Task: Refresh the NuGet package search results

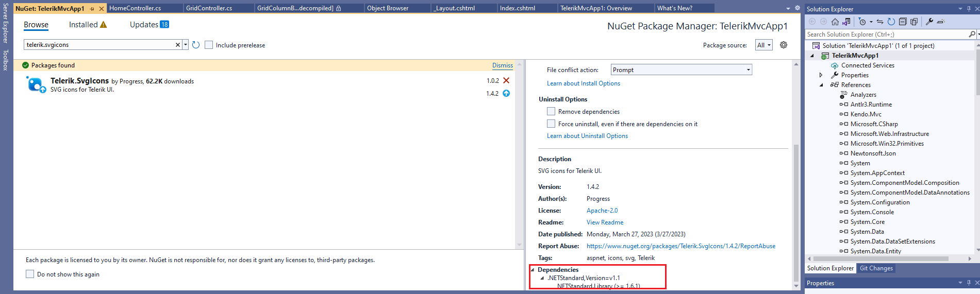Action: tap(196, 45)
